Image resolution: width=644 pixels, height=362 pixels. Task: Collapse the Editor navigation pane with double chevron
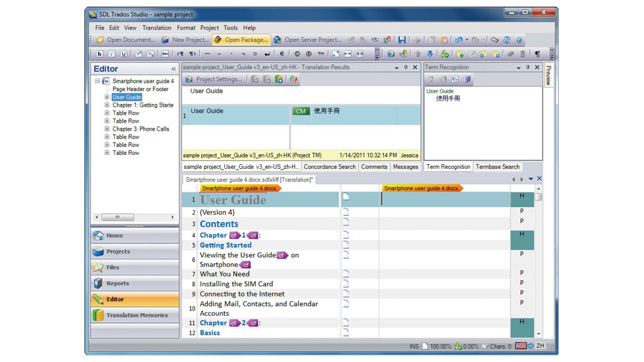173,69
